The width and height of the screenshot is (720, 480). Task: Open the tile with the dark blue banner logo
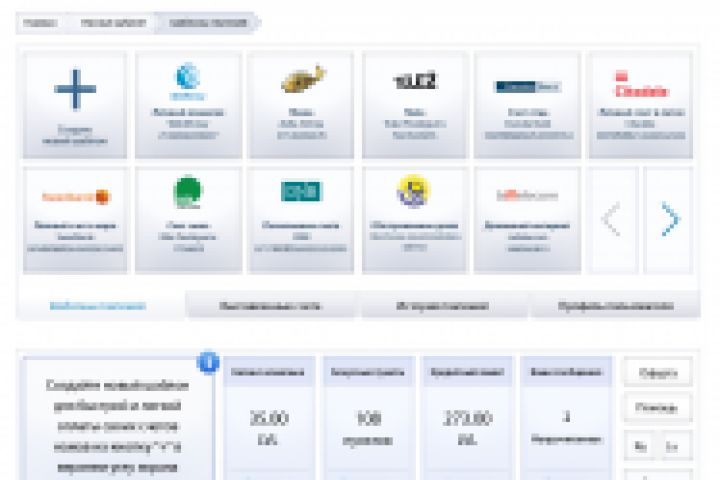point(528,105)
